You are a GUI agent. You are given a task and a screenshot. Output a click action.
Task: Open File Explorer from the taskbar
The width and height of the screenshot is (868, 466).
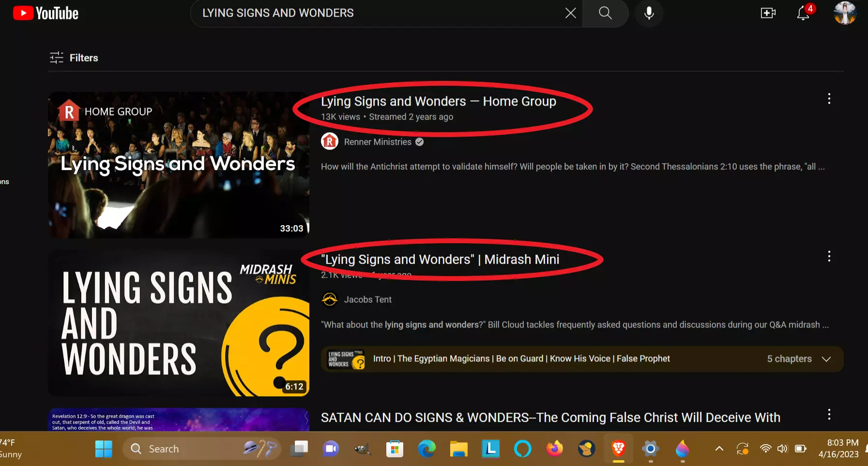click(x=458, y=449)
